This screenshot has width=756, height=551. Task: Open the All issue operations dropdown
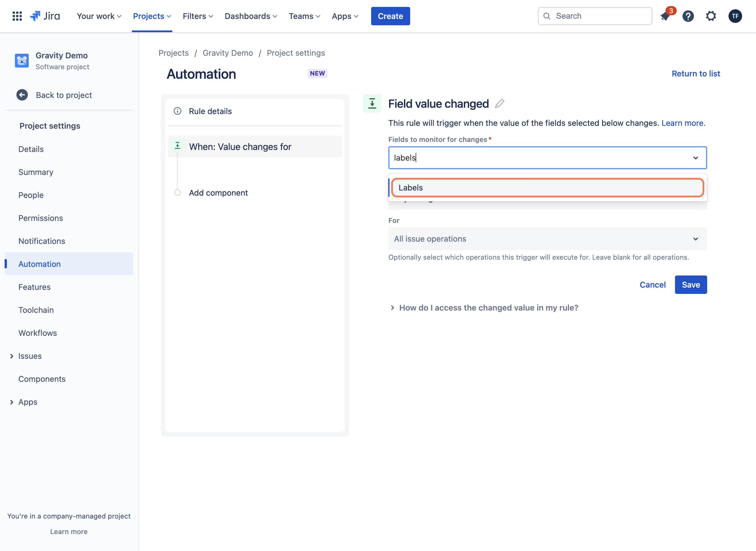547,239
